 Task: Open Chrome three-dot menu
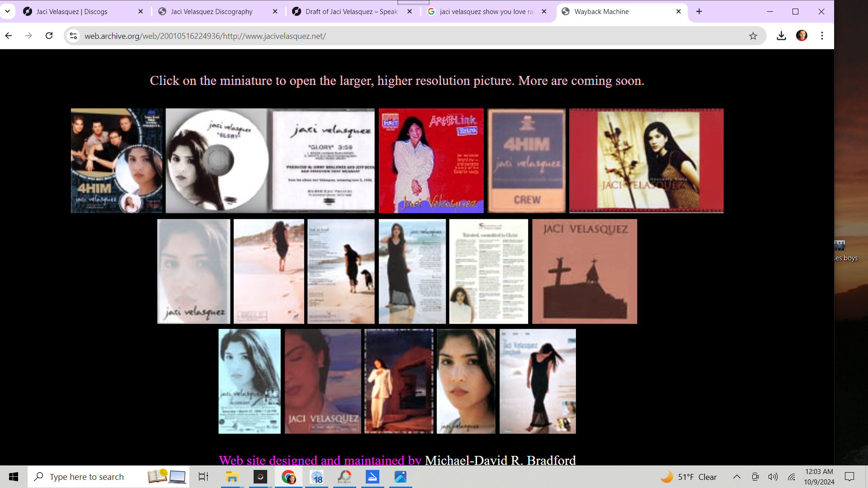[822, 36]
